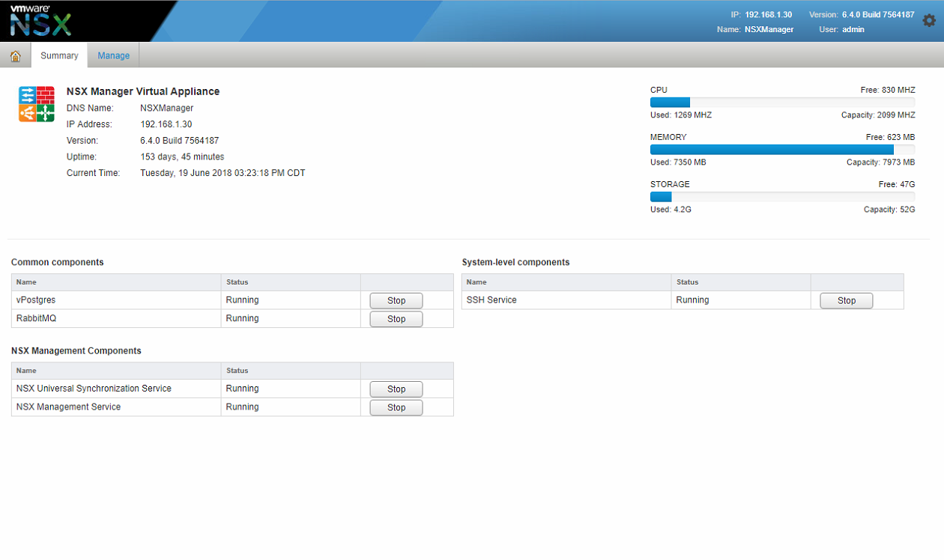Stop the NSX Universal Synchronization Service

(x=396, y=389)
